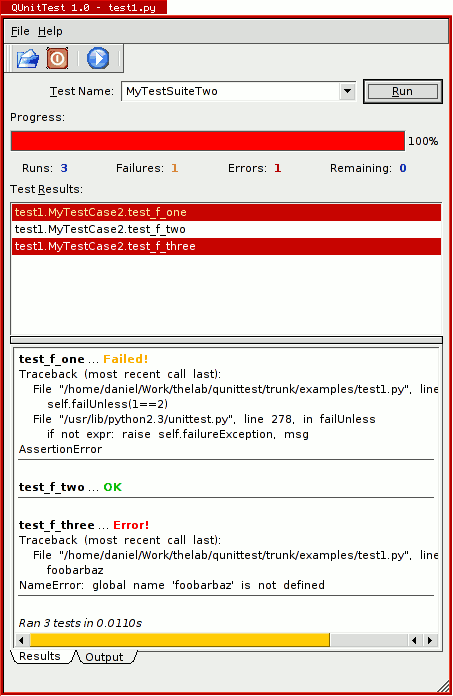The height and width of the screenshot is (696, 453).
Task: Click the red stop icon in toolbar
Action: pos(57,59)
